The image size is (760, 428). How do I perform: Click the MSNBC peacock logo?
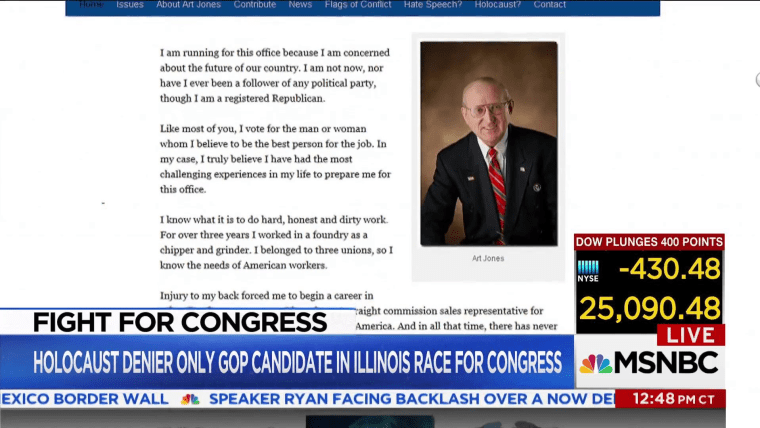596,364
